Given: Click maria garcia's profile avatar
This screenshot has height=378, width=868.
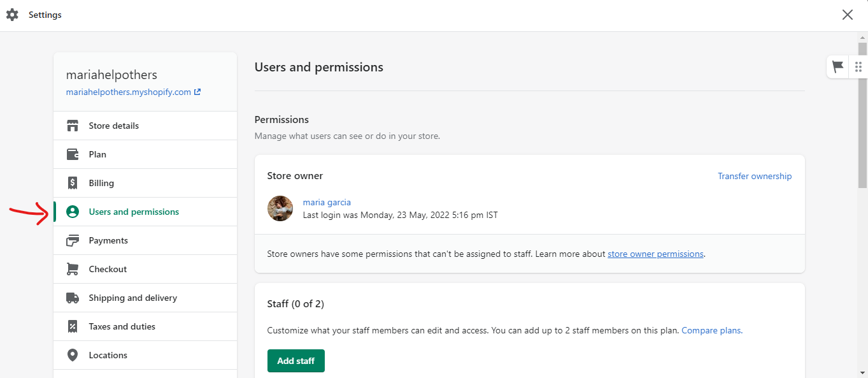Looking at the screenshot, I should [x=280, y=208].
